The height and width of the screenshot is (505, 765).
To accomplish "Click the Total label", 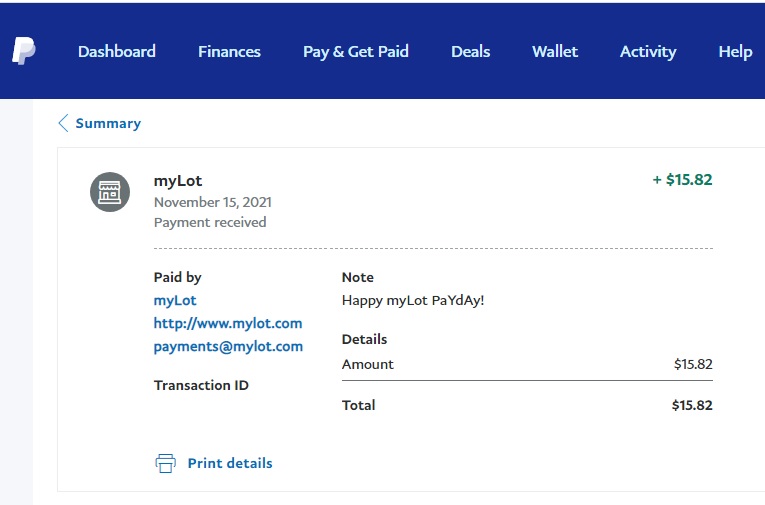I will 359,405.
